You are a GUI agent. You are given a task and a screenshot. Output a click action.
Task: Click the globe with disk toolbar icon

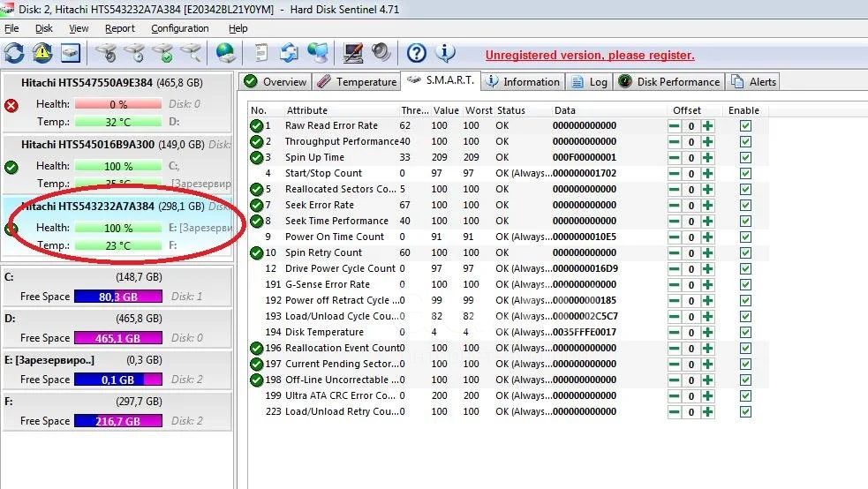pyautogui.click(x=226, y=53)
